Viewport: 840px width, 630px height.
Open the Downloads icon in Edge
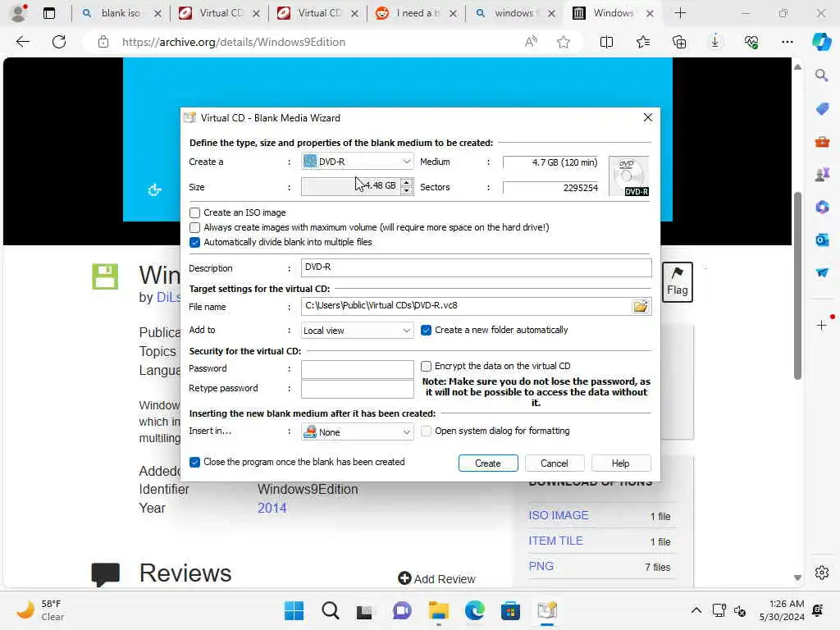[x=715, y=42]
